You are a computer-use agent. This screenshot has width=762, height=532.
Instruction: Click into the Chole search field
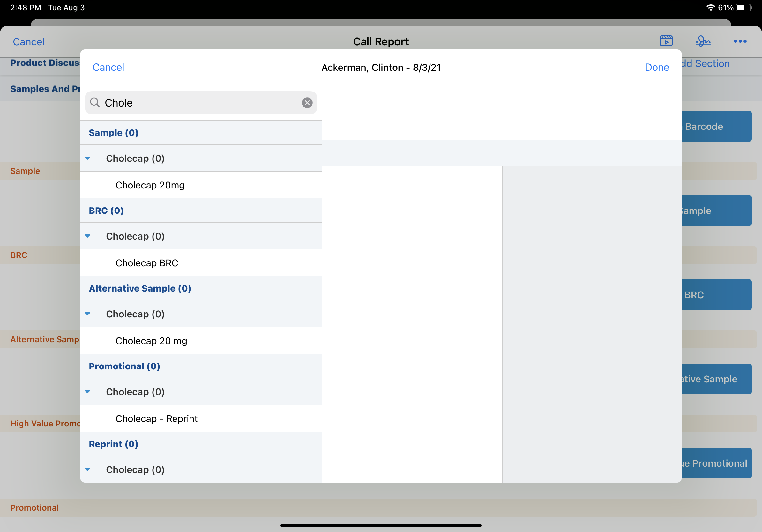tap(199, 103)
